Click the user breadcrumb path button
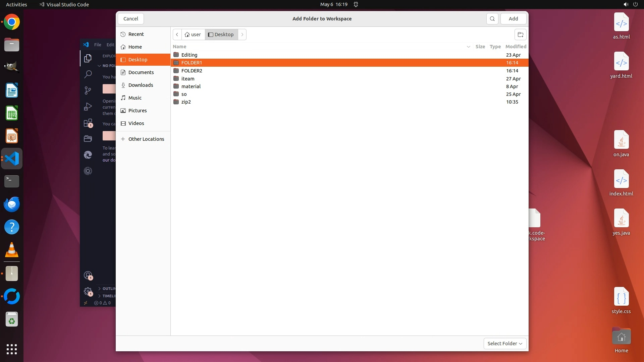 click(x=193, y=35)
